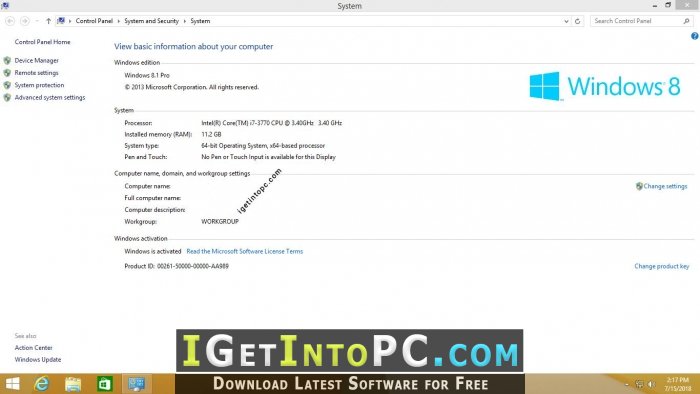Open Advanced system settings
The image size is (700, 394).
coord(50,97)
